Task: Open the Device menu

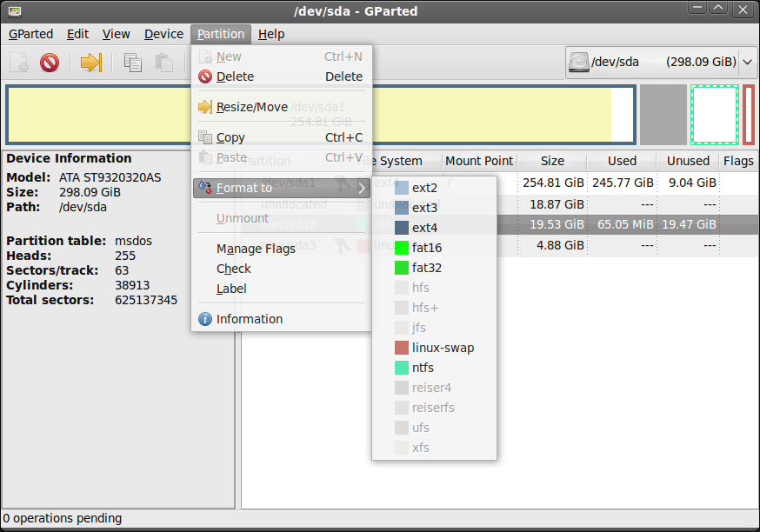Action: (x=163, y=34)
